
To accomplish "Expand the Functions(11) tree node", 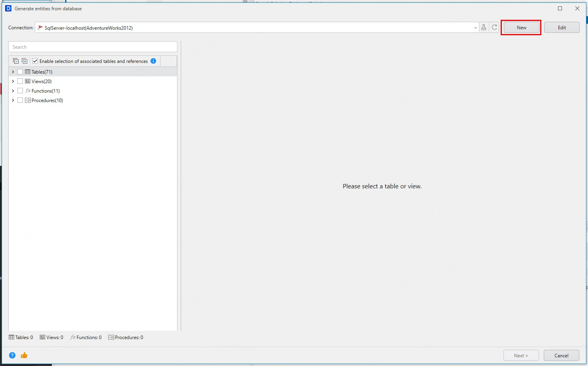I will [x=13, y=91].
